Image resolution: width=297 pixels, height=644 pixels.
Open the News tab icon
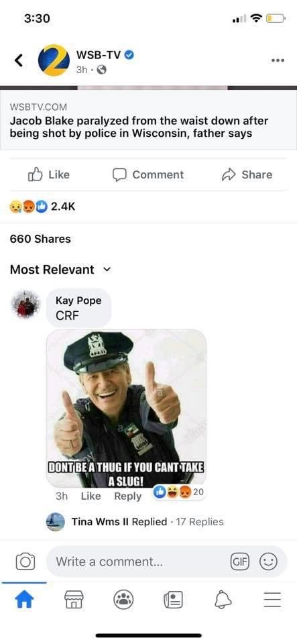click(x=173, y=599)
